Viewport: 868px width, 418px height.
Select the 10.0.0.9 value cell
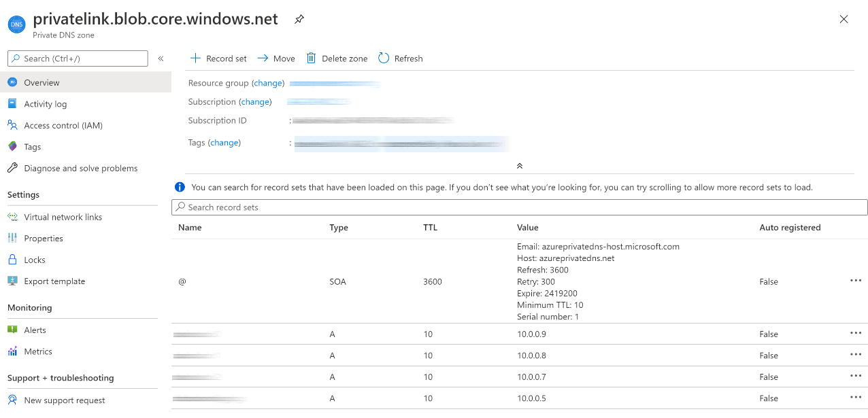531,334
